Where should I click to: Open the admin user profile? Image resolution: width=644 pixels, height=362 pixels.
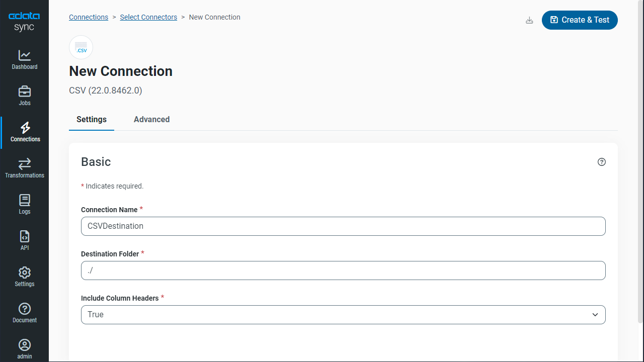24,349
